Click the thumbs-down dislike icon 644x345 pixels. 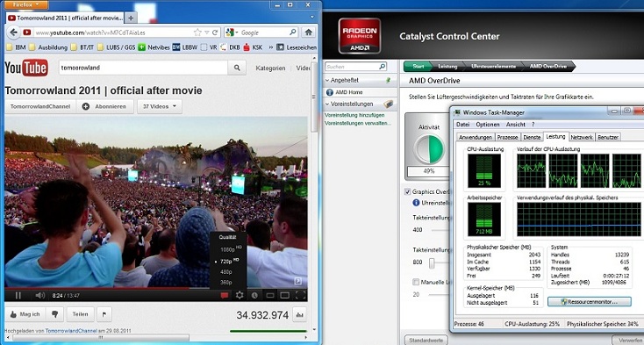tap(54, 314)
